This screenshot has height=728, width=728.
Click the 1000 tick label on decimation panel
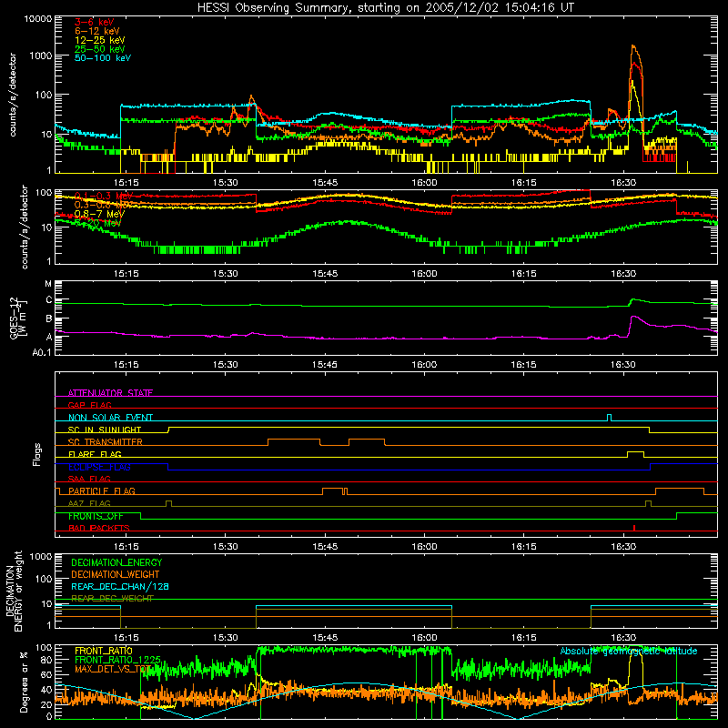pyautogui.click(x=41, y=556)
